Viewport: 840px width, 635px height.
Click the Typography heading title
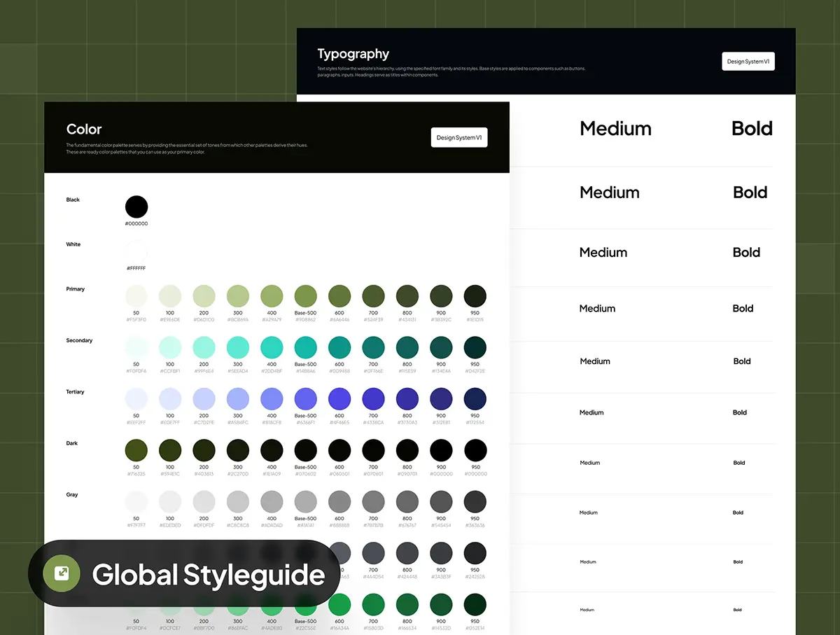pyautogui.click(x=353, y=54)
